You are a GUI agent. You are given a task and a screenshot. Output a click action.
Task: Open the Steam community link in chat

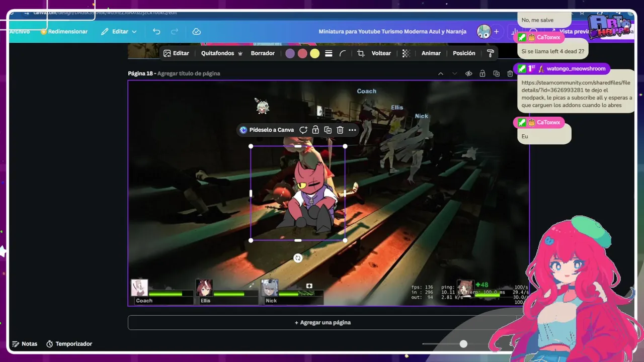click(576, 86)
